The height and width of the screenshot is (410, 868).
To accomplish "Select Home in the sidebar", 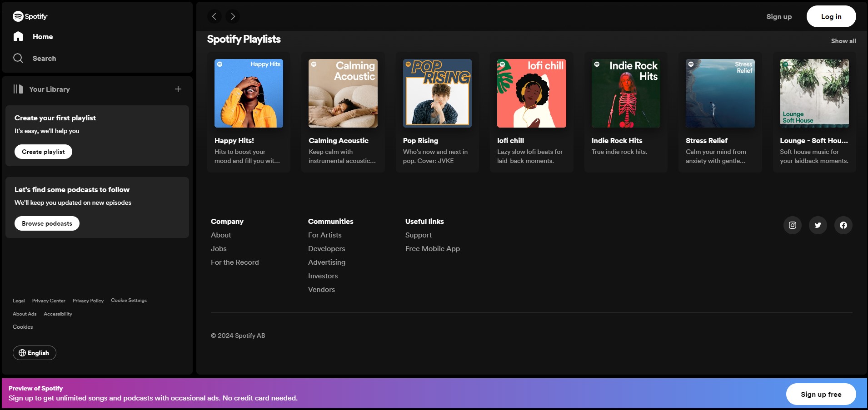I will pos(43,36).
